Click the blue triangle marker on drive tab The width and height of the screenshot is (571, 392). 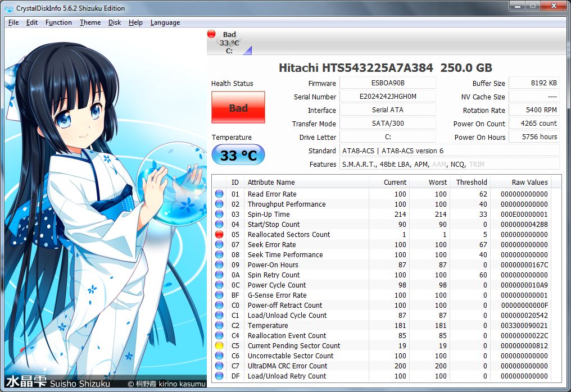tap(248, 51)
